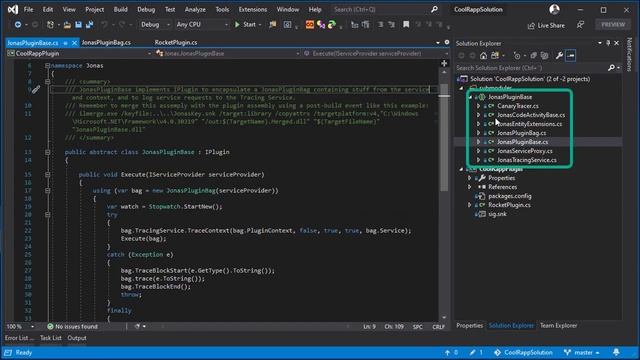640x360 pixels.
Task: Open the Extensions menu
Action: coord(253,9)
